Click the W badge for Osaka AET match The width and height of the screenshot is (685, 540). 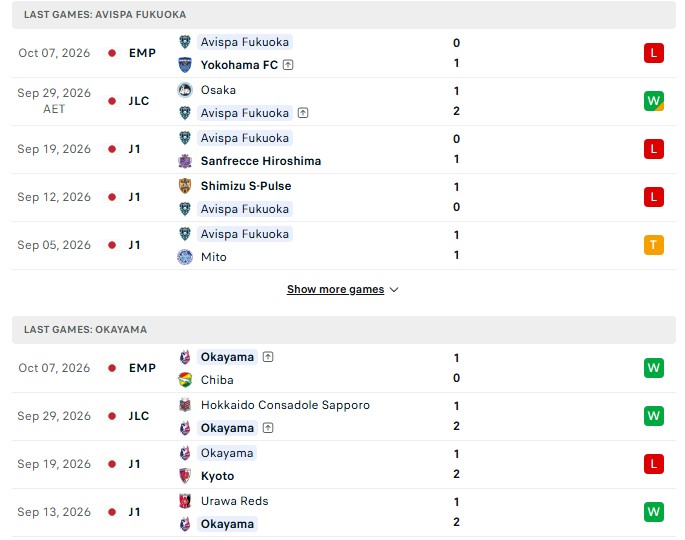point(654,101)
